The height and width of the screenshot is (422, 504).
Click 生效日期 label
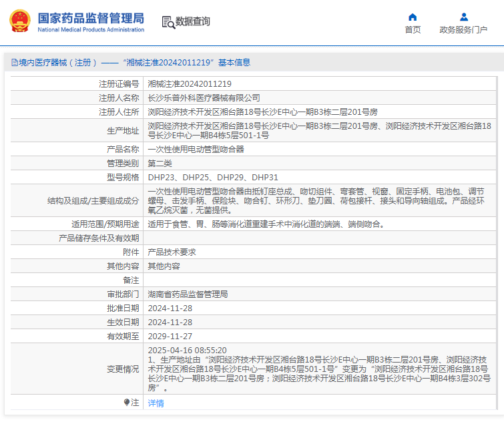coord(123,322)
